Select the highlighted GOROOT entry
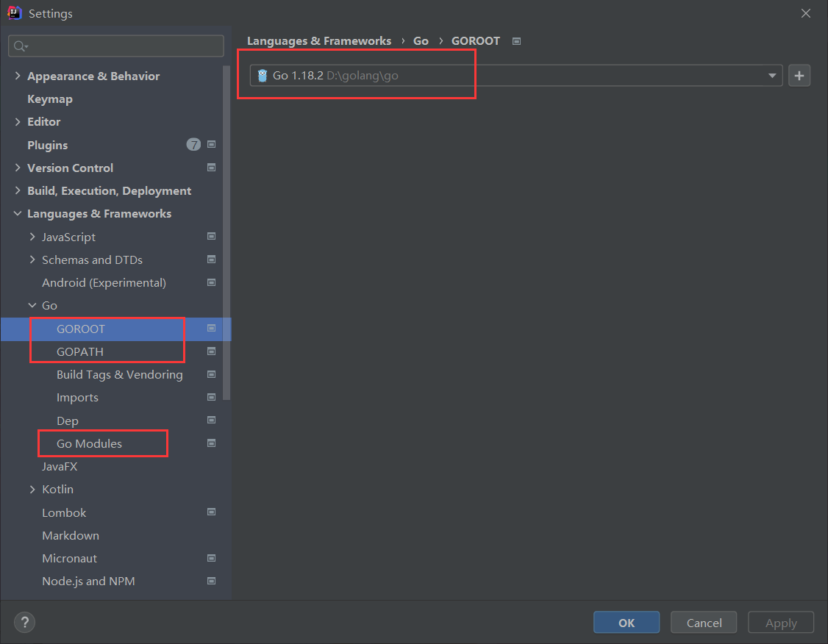 pyautogui.click(x=81, y=329)
